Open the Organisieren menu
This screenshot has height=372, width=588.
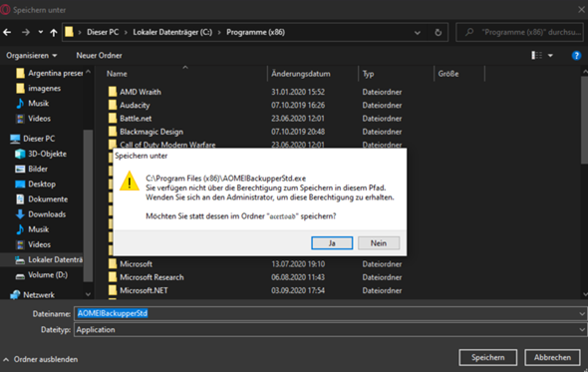point(32,56)
